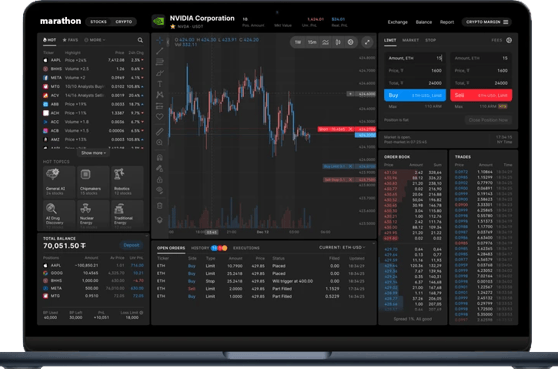558x372 pixels.
Task: Open the EXECUTIONS tab
Action: [x=246, y=248]
